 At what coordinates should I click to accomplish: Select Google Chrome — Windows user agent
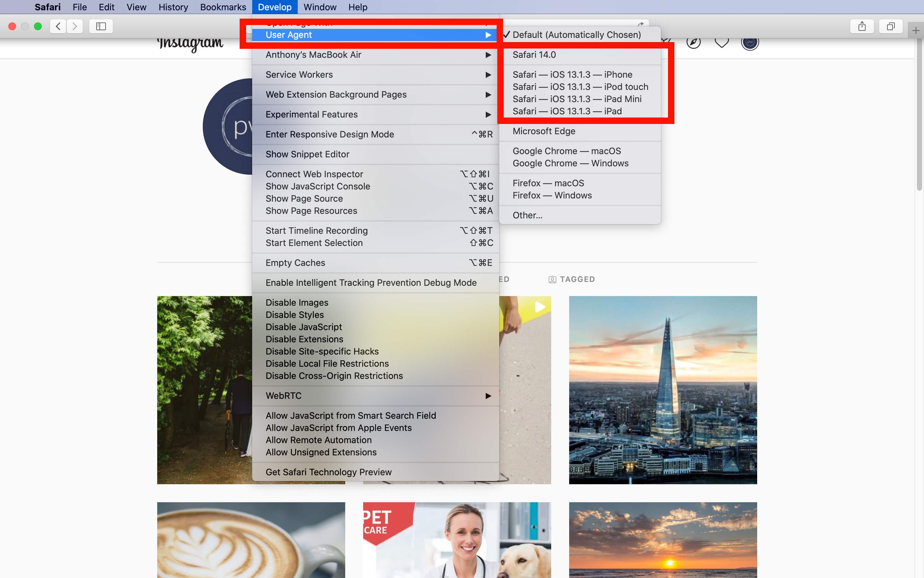(580, 163)
